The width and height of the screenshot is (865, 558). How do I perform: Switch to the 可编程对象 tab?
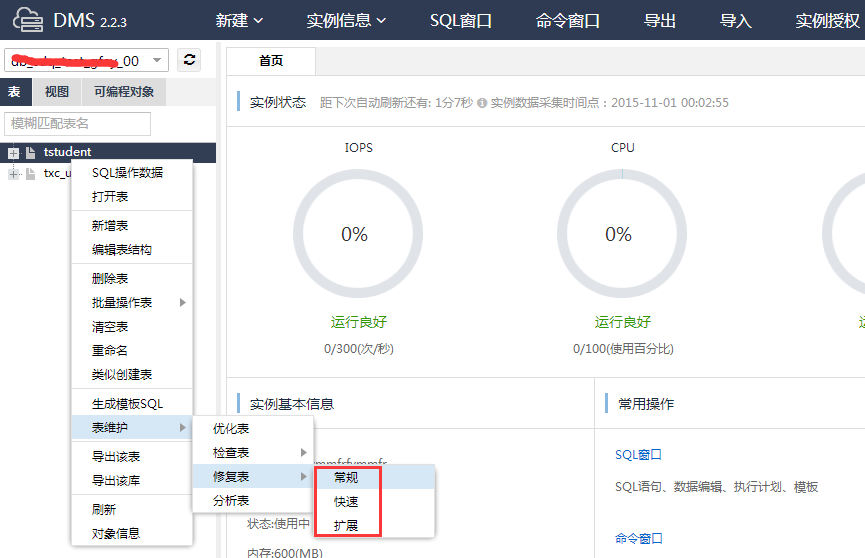coord(124,92)
